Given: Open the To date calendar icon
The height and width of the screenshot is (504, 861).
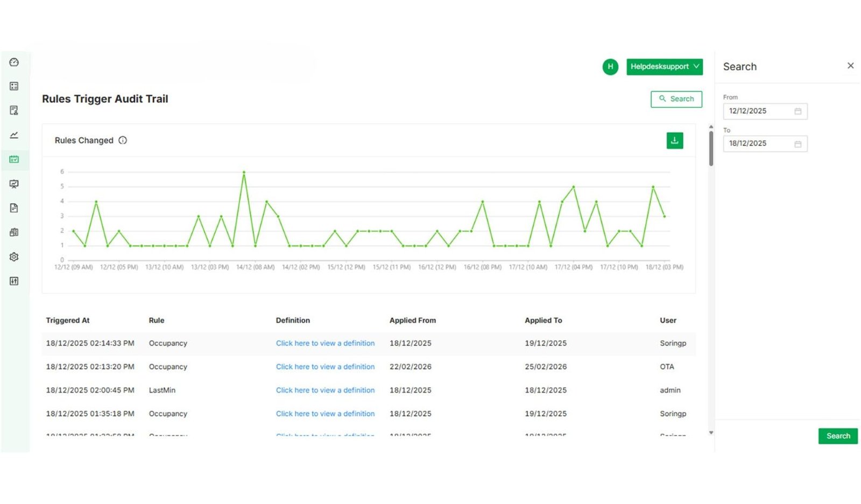Looking at the screenshot, I should point(798,144).
